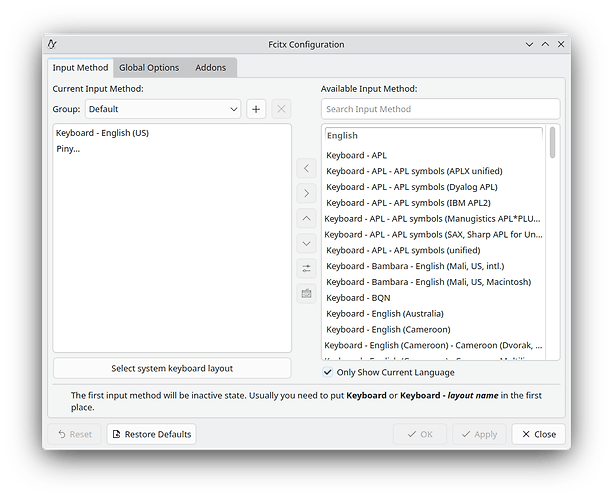Select Keyboard - APL entry
613x500 pixels.
(x=434, y=155)
